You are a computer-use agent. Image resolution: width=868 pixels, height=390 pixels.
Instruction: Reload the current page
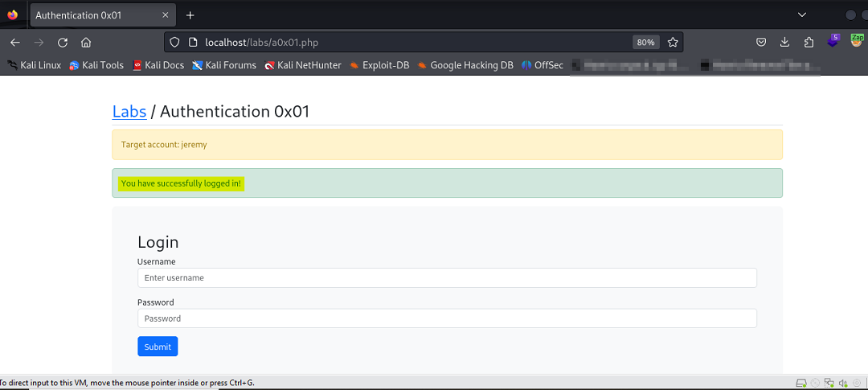coord(63,43)
